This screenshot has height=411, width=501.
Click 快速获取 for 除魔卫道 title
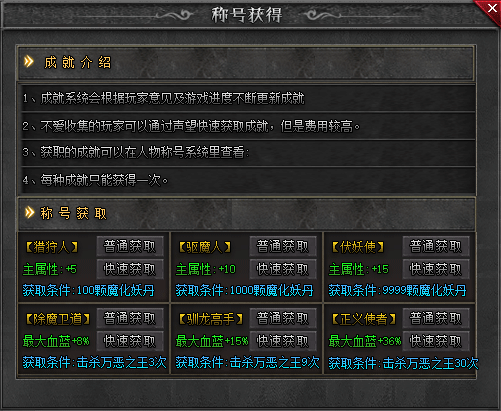pyautogui.click(x=130, y=341)
